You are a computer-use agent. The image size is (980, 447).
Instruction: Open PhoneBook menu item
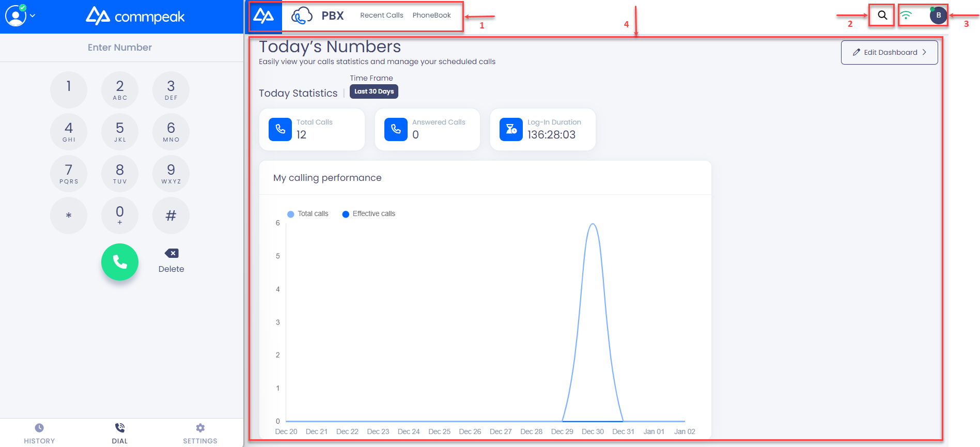432,16
